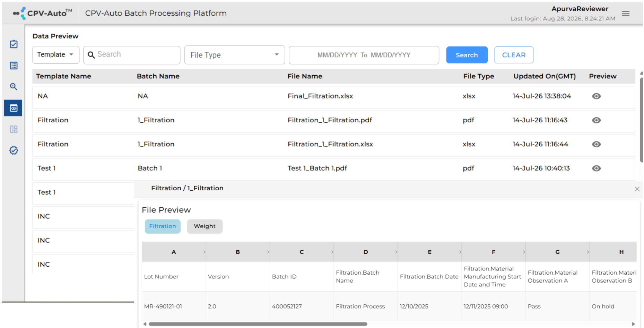The width and height of the screenshot is (644, 328).
Task: Open the magnifier search sidebar icon
Action: point(14,87)
